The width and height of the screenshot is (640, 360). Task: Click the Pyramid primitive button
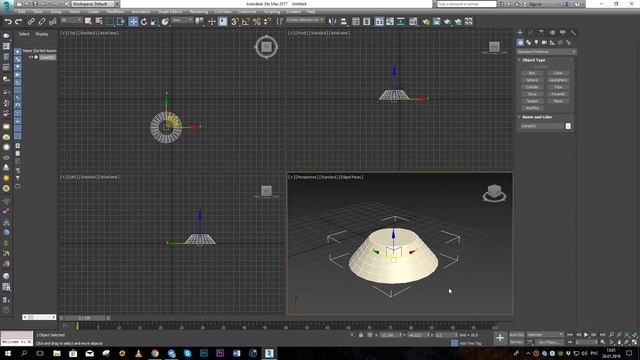pos(558,94)
